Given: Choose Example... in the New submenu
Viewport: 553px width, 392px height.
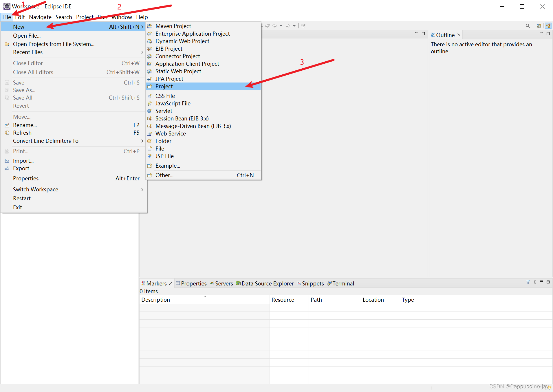Looking at the screenshot, I should pyautogui.click(x=204, y=166).
